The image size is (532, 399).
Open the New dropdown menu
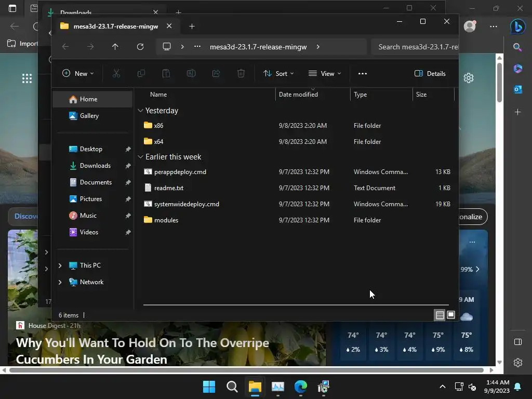(x=78, y=73)
